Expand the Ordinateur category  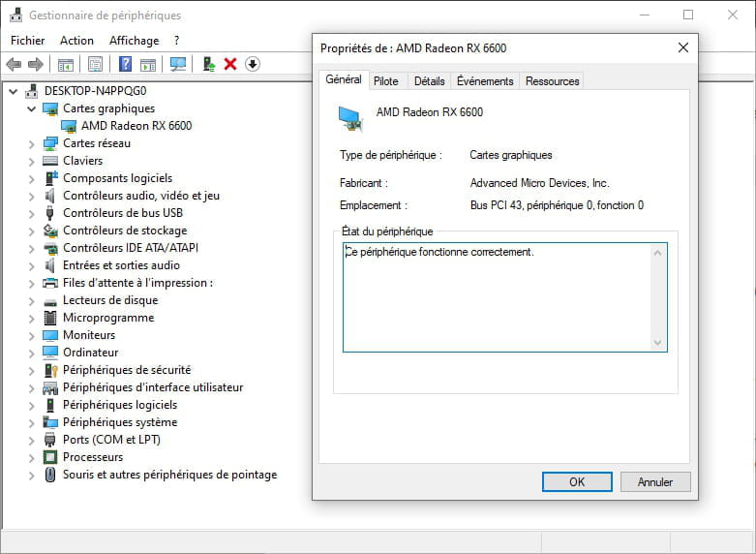(x=32, y=353)
